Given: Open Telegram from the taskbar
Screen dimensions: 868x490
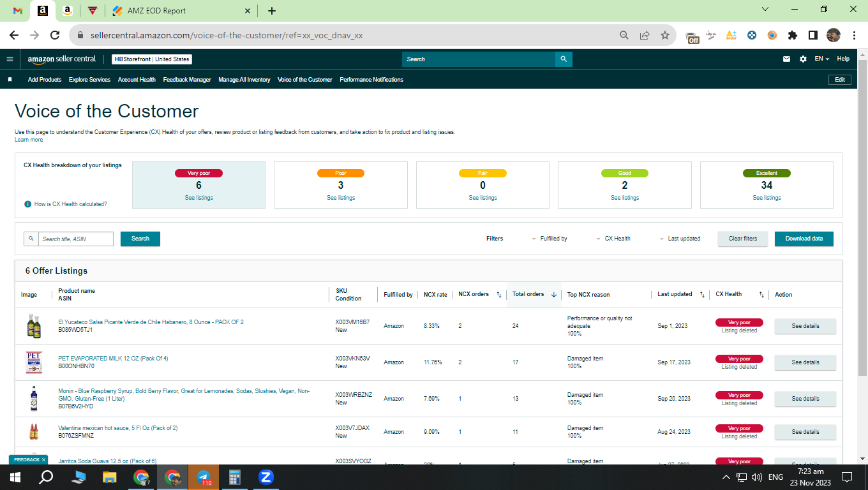Looking at the screenshot, I should 204,477.
